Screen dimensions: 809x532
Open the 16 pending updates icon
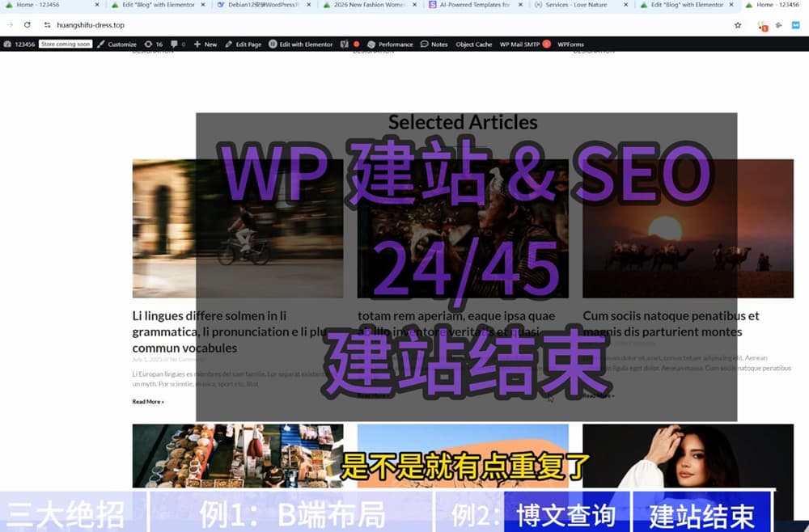(154, 44)
